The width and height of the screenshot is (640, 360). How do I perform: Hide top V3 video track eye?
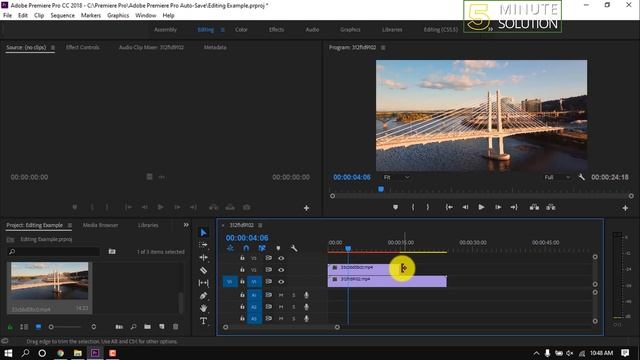281,258
